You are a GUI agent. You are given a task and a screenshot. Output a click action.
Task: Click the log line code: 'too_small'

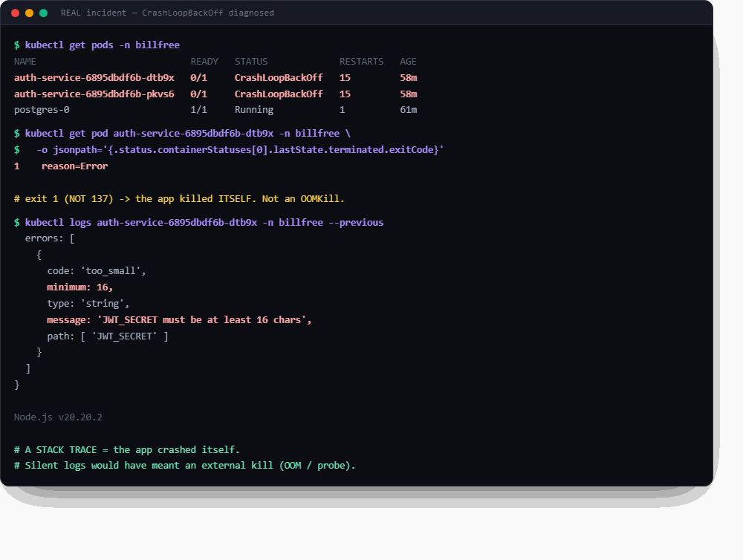click(x=97, y=271)
